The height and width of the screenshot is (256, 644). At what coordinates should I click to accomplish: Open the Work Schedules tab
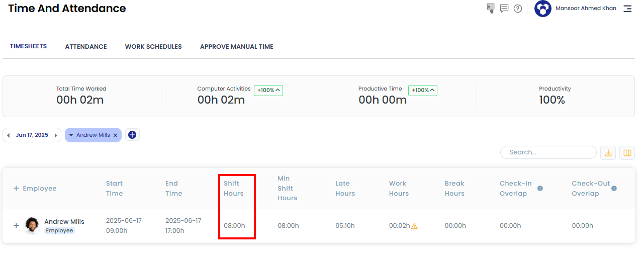153,47
